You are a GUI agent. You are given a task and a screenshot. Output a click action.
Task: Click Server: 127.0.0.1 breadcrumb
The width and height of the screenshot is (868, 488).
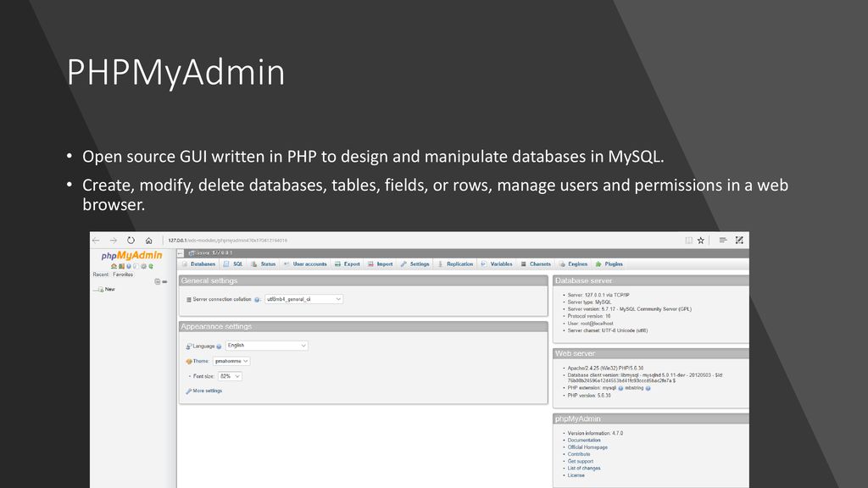coord(211,252)
